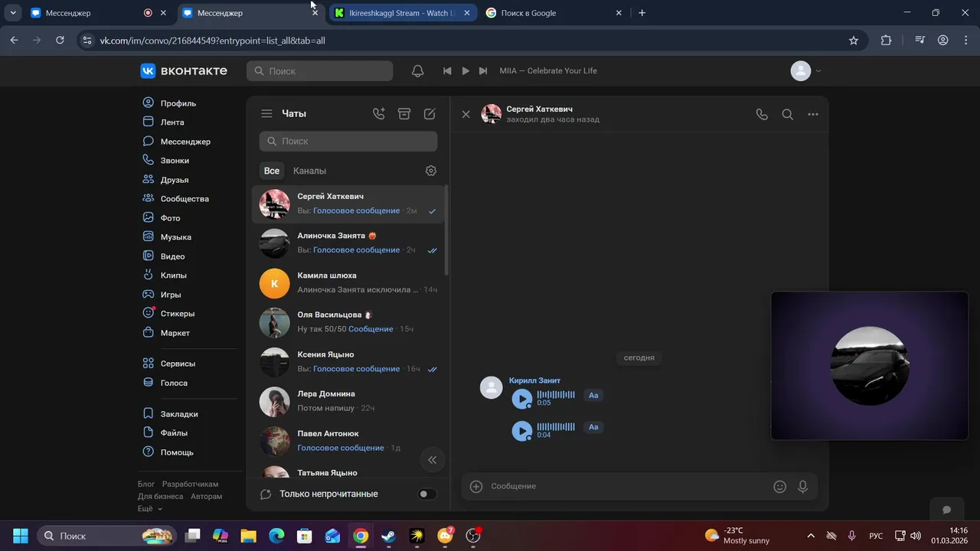Close the Сергей Хаткевич conversation
The width and height of the screenshot is (980, 551).
pyautogui.click(x=465, y=114)
